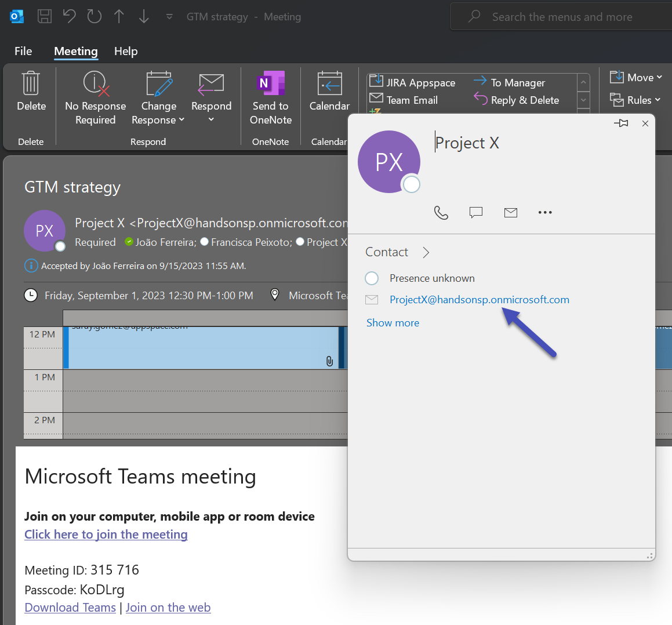672x625 pixels.
Task: Open a chat with Project X
Action: [x=476, y=212]
